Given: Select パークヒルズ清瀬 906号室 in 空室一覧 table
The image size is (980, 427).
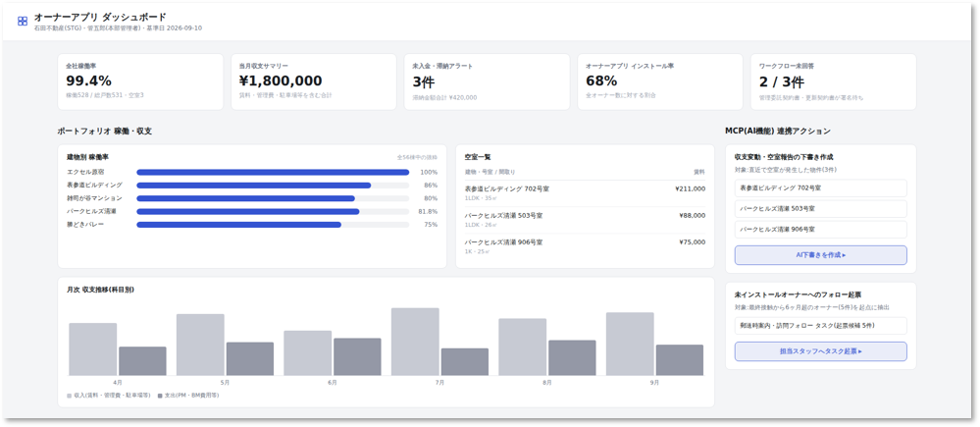Looking at the screenshot, I should coord(585,246).
